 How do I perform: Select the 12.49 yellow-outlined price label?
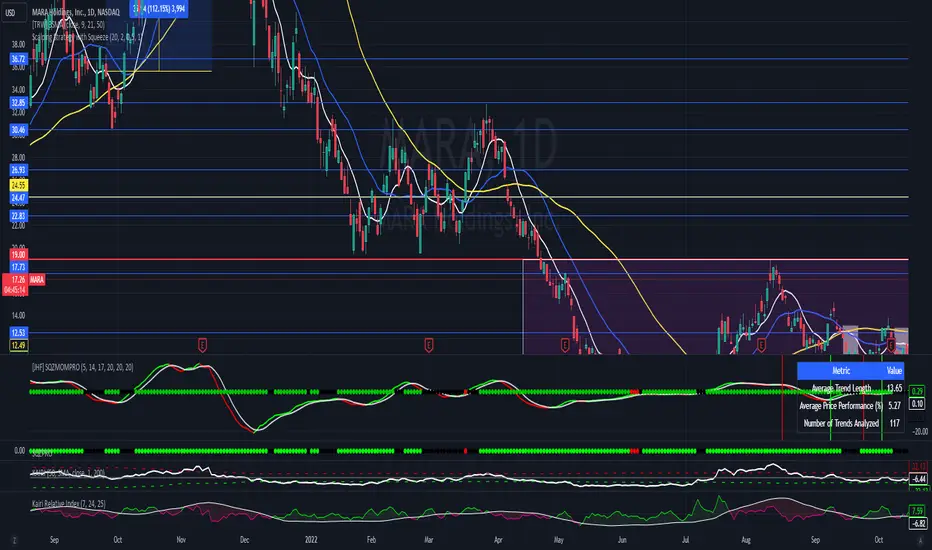[18, 345]
